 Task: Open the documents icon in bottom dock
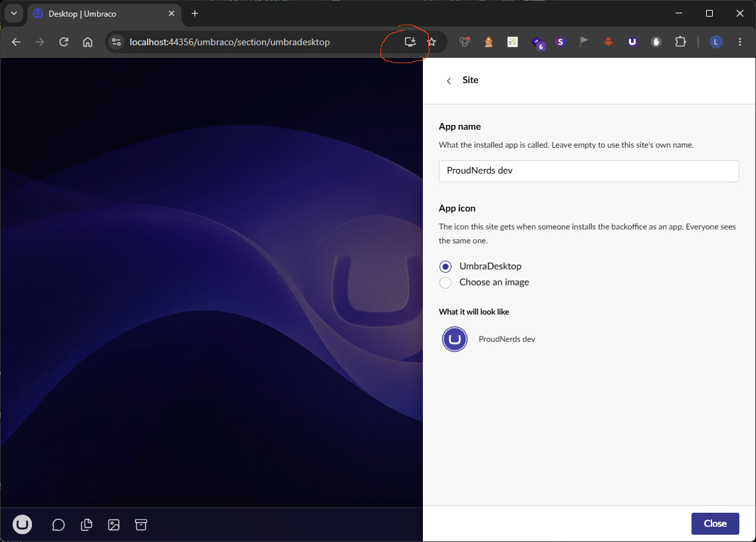click(86, 525)
